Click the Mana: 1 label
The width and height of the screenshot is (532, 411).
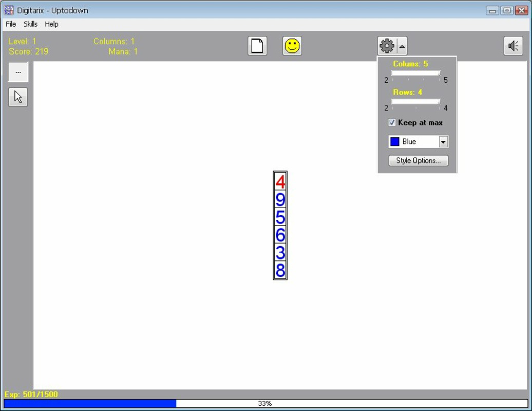point(123,51)
